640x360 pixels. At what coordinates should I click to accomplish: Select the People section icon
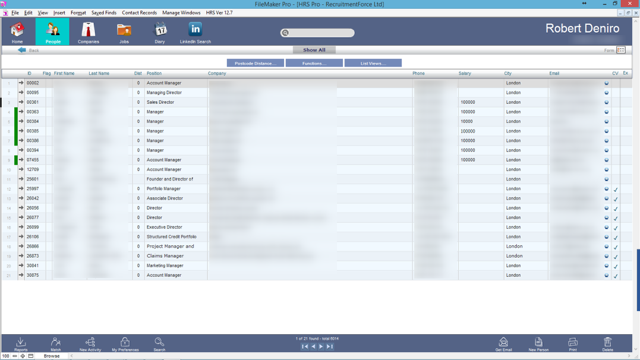point(53,30)
